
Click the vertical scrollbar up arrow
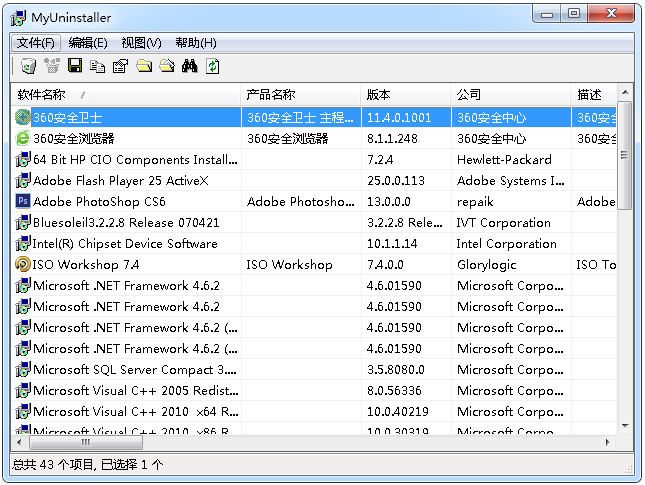point(625,92)
